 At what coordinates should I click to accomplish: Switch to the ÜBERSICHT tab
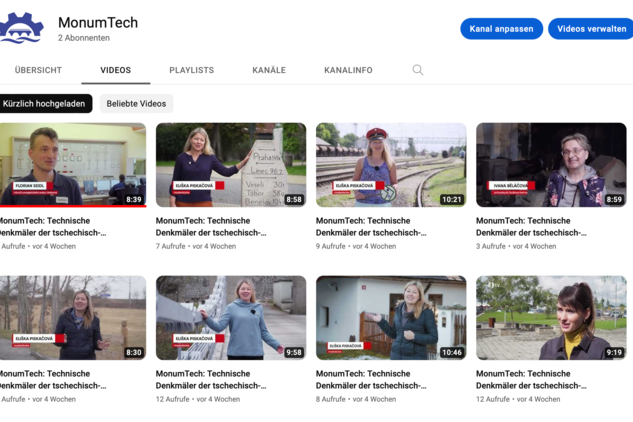(x=38, y=70)
